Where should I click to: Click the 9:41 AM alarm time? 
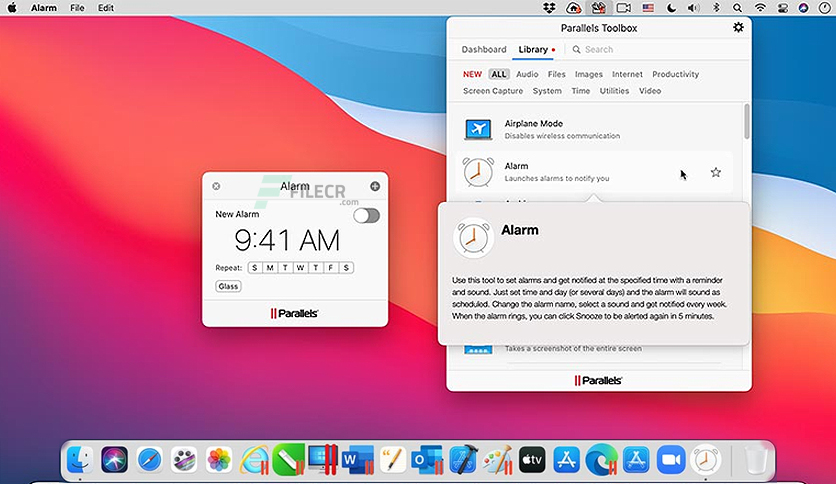287,240
